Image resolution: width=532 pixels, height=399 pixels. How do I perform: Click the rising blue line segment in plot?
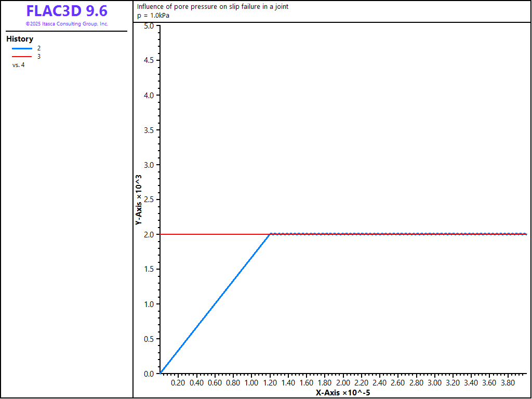(215, 303)
